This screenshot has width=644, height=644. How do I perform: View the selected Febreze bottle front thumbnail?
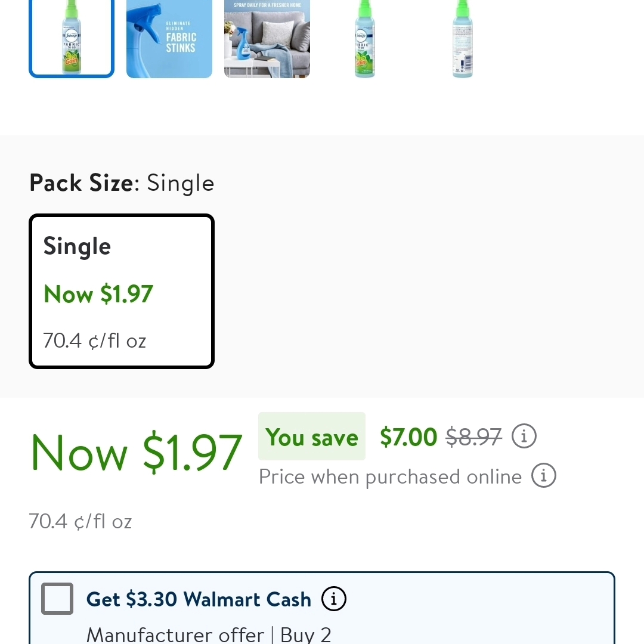pos(72,38)
